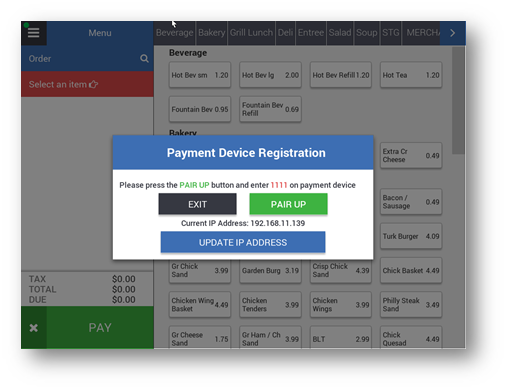Viewport: 508px width, 391px height.
Task: Click the order search magnifier icon
Action: pyautogui.click(x=144, y=59)
